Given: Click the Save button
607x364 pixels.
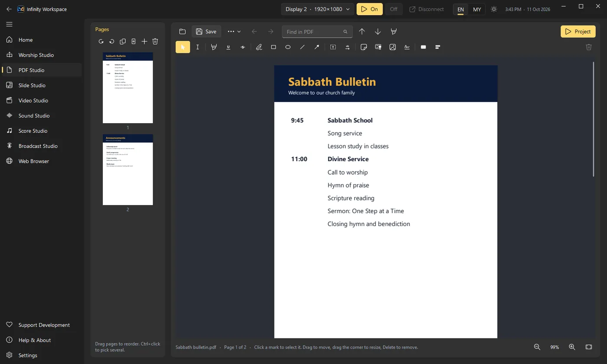Looking at the screenshot, I should (206, 32).
